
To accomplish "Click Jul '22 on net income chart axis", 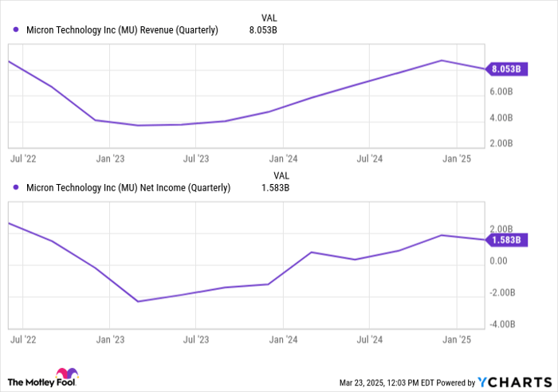I will pyautogui.click(x=23, y=339).
